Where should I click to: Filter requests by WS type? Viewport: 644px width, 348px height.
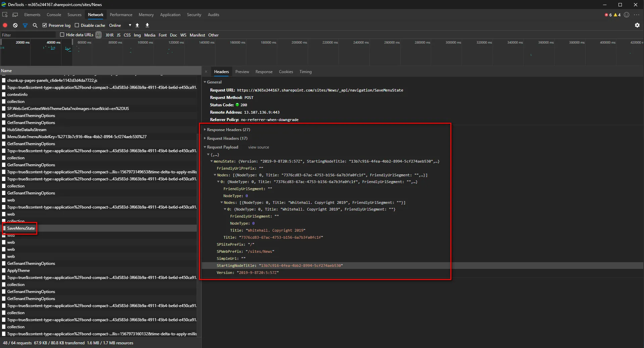point(183,35)
